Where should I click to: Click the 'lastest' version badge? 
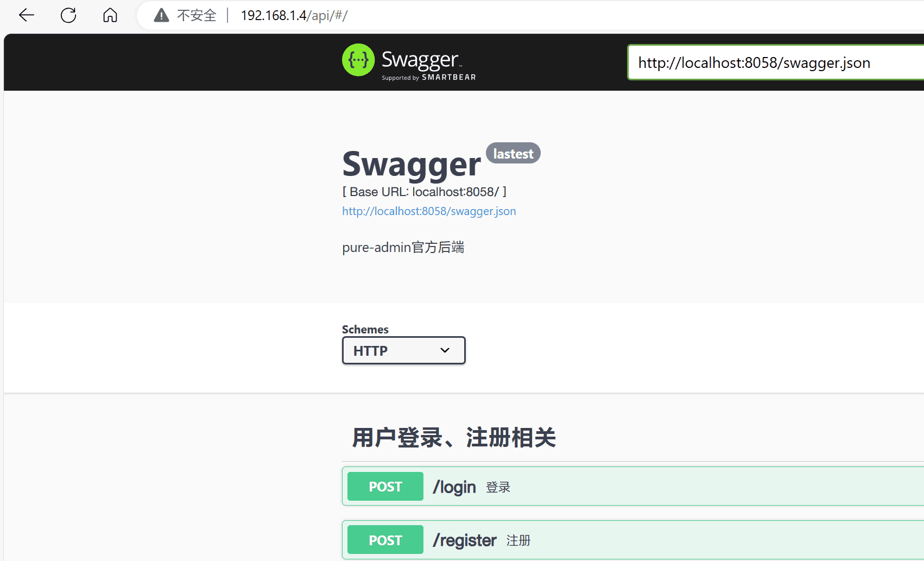pos(513,154)
